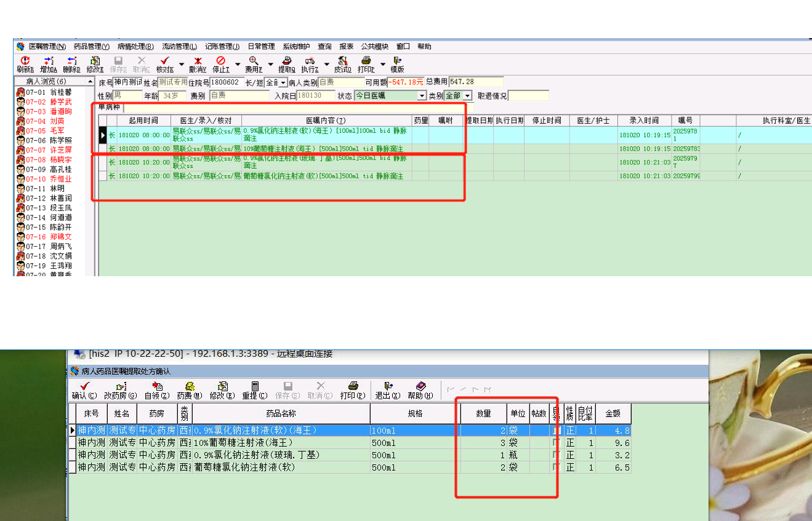This screenshot has height=521, width=812.
Task: Click the 皮试 skin-test icon
Action: (x=343, y=60)
